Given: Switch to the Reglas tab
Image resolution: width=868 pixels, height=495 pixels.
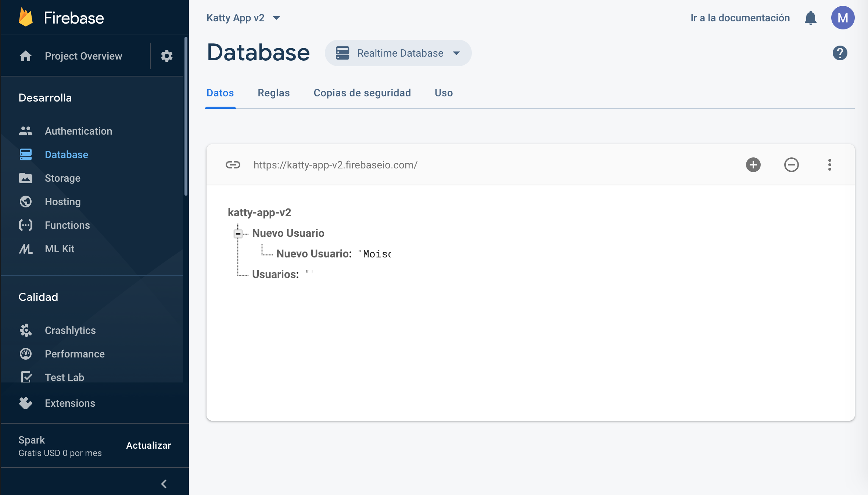Looking at the screenshot, I should click(x=273, y=93).
